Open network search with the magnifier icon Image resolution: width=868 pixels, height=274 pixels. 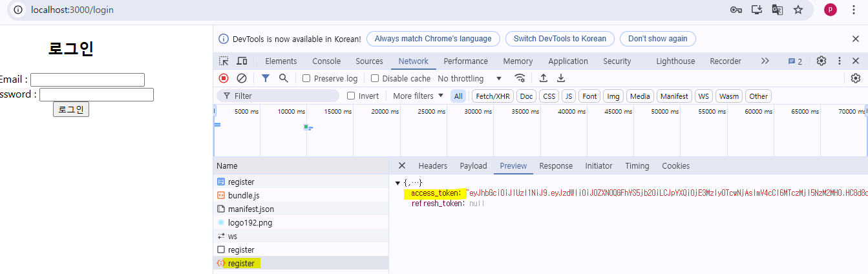[283, 78]
